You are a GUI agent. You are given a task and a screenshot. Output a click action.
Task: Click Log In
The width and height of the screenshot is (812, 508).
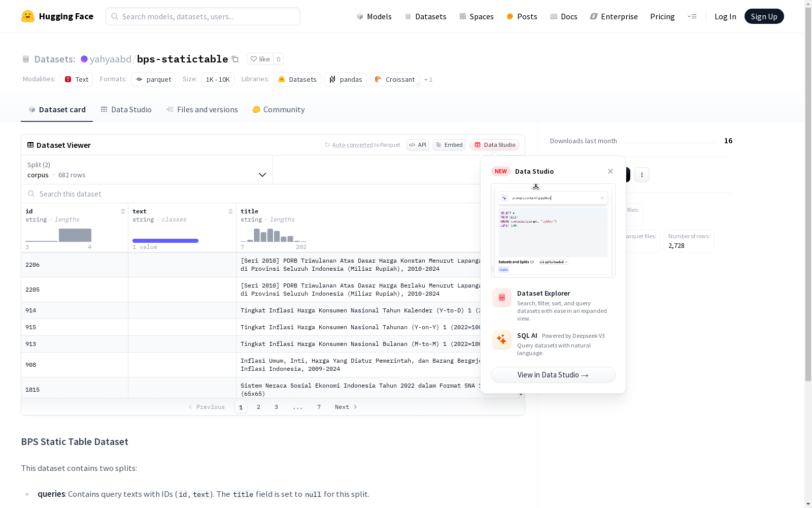point(725,16)
